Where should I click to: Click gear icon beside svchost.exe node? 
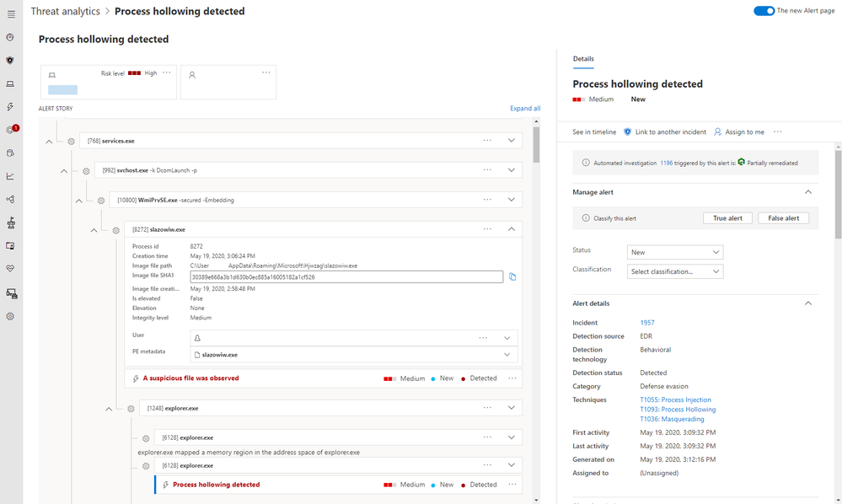(87, 171)
